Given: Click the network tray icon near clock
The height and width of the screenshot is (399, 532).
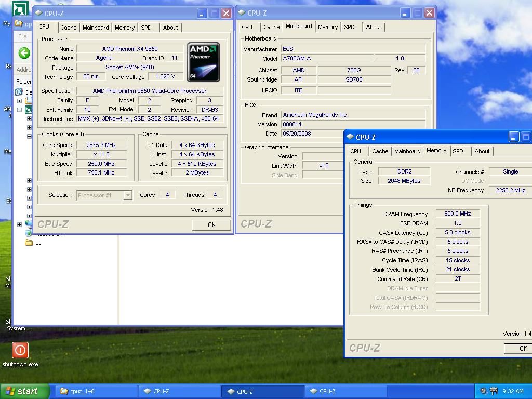Looking at the screenshot, I should (x=494, y=391).
